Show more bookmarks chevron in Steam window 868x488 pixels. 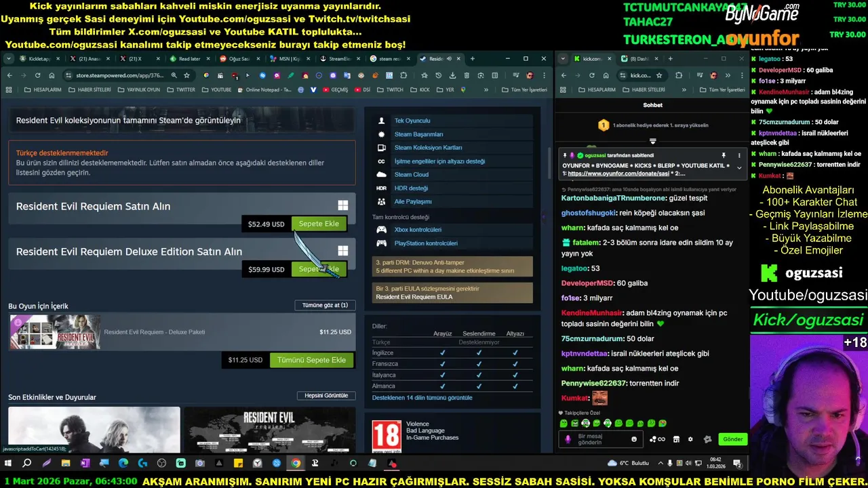486,89
